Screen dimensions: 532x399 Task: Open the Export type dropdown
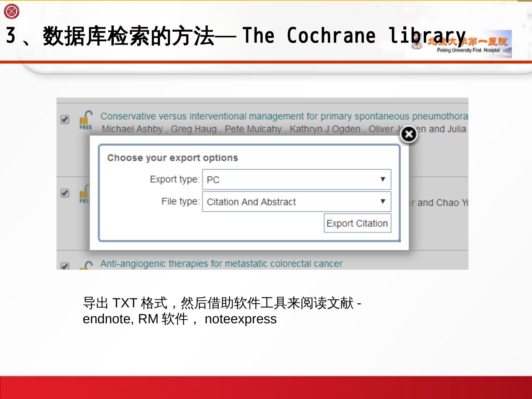(297, 180)
